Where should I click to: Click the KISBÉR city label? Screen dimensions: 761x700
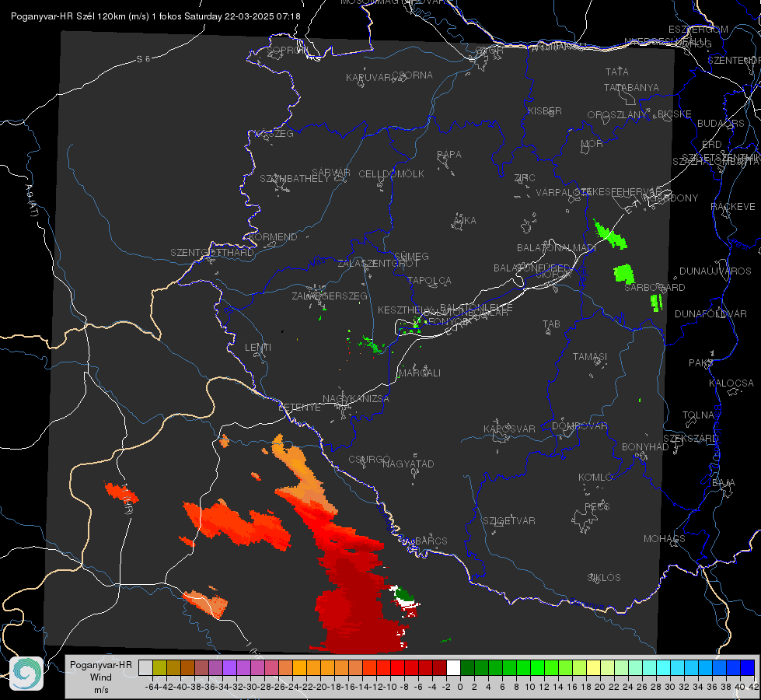click(x=545, y=111)
